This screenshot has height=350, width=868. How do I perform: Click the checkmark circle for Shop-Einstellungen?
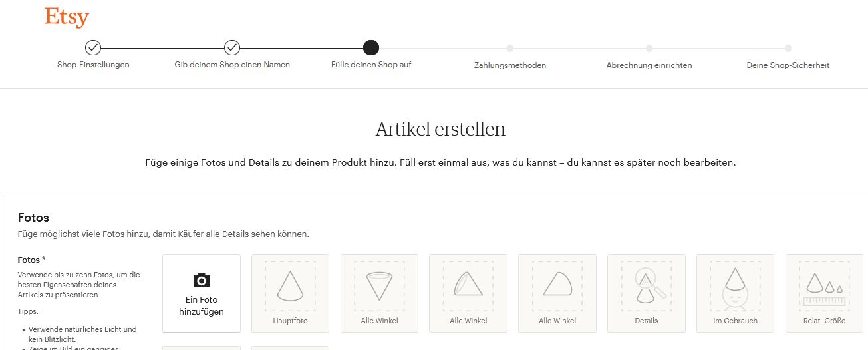click(x=93, y=47)
